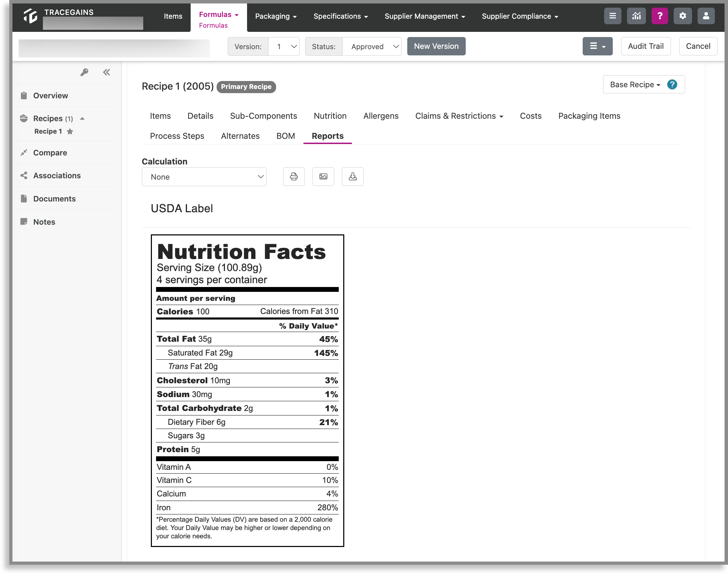Open the analytics chart icon in top bar

tap(636, 16)
